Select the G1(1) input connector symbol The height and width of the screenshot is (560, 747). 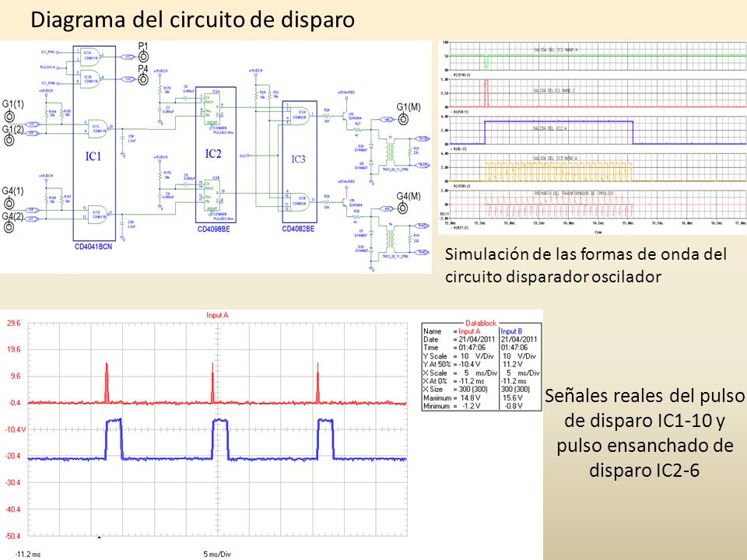(9, 117)
